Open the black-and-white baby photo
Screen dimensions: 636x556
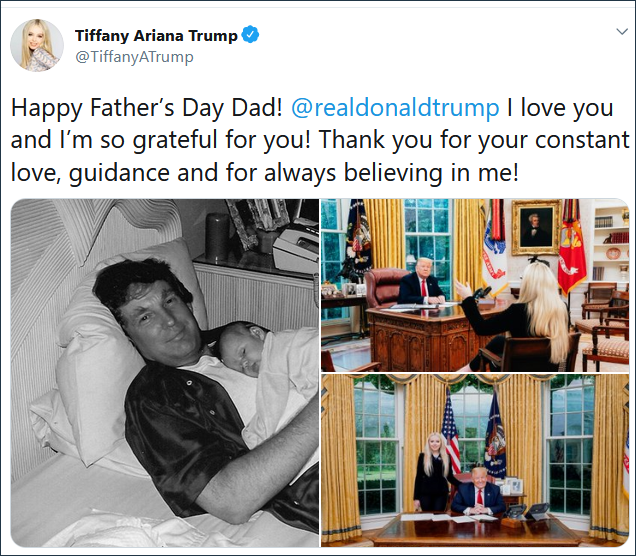164,372
